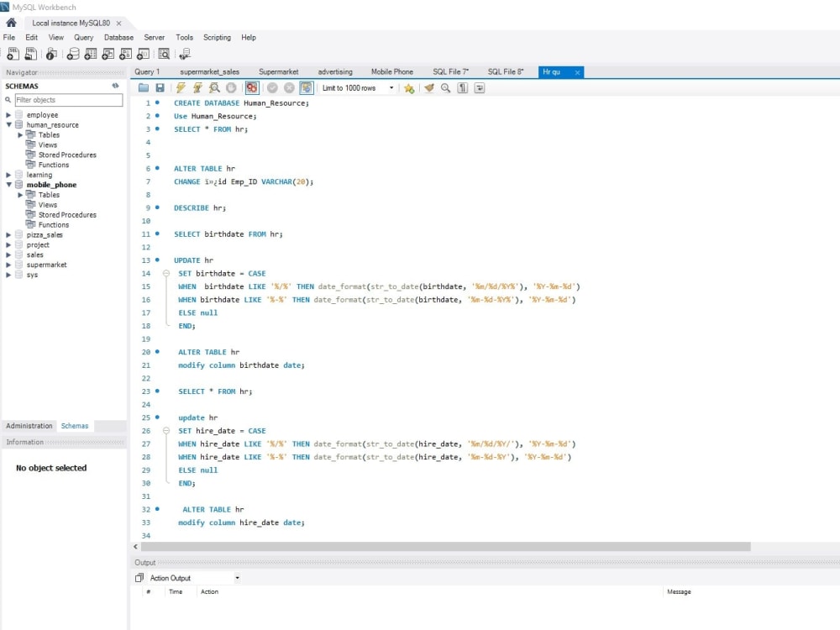Open a SQL file in the editor toolbar

(x=145, y=87)
